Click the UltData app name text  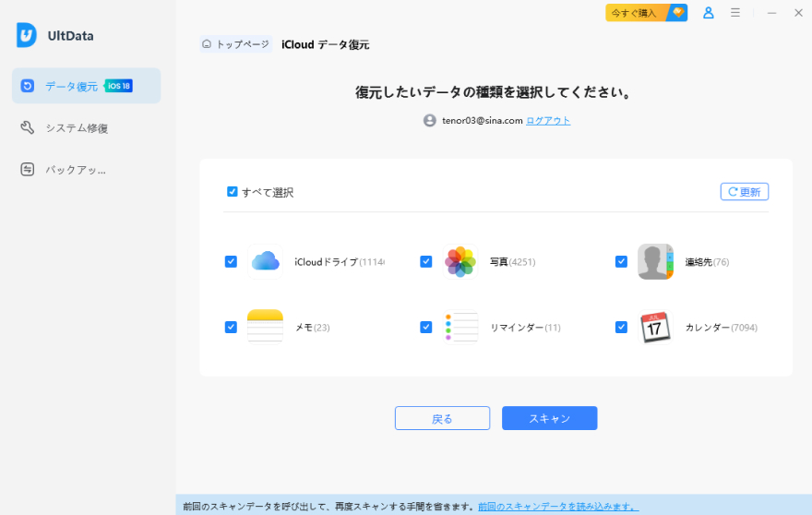[x=70, y=36]
